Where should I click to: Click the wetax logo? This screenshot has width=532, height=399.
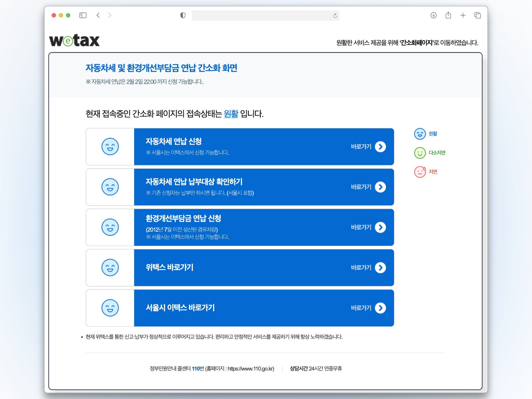click(x=74, y=40)
